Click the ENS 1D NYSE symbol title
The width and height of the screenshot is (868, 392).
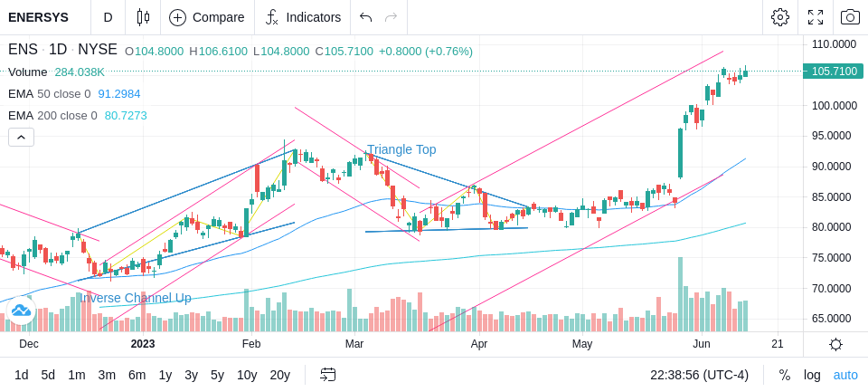click(x=62, y=50)
